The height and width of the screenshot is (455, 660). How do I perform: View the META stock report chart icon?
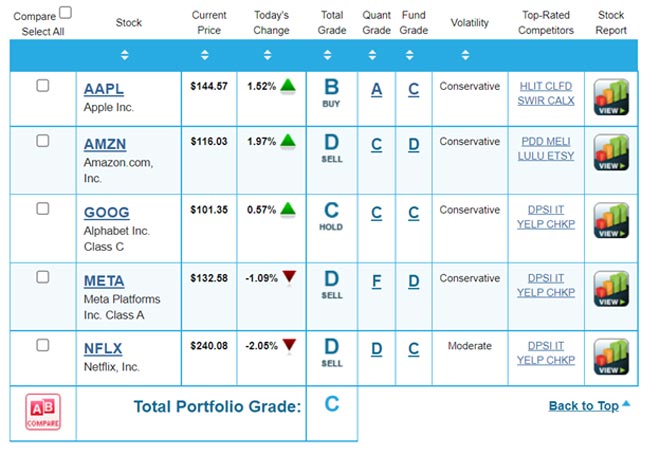coord(611,290)
